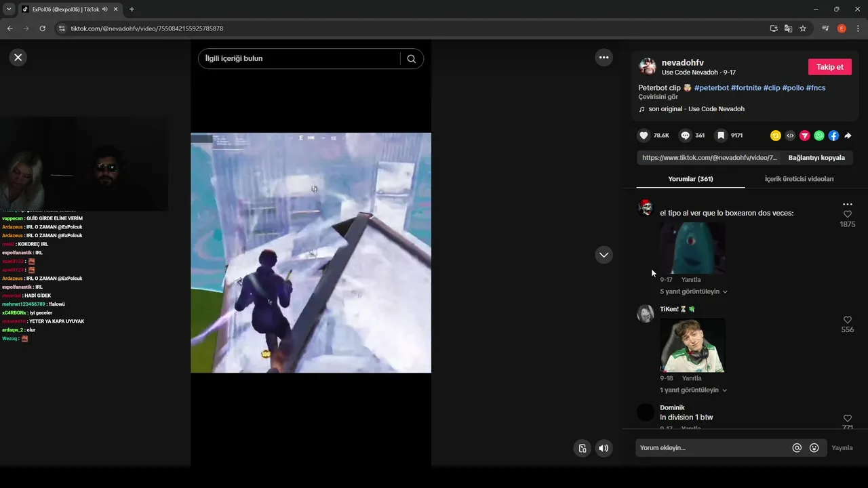This screenshot has width=868, height=488.
Task: Open the #clip hashtag
Action: (x=772, y=88)
